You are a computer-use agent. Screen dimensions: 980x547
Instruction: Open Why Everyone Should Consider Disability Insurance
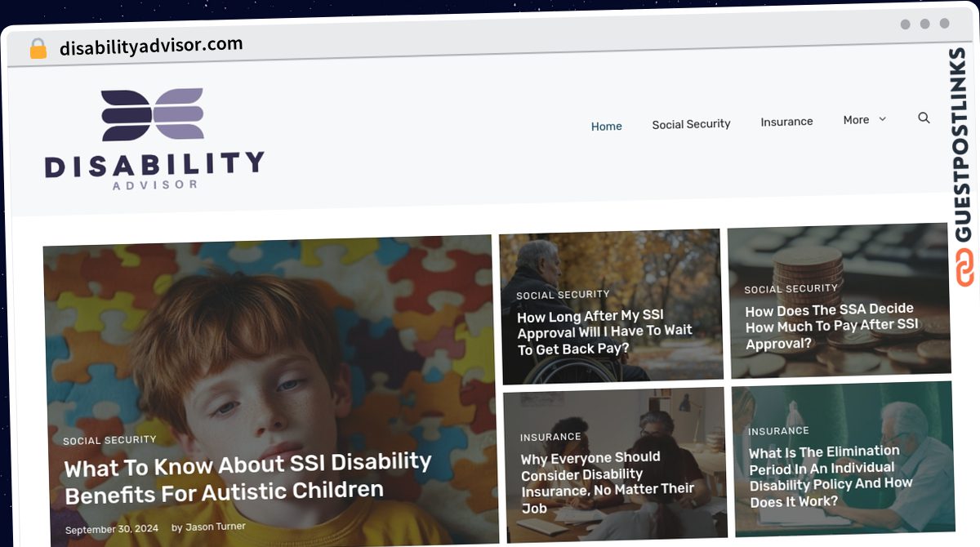click(x=608, y=482)
